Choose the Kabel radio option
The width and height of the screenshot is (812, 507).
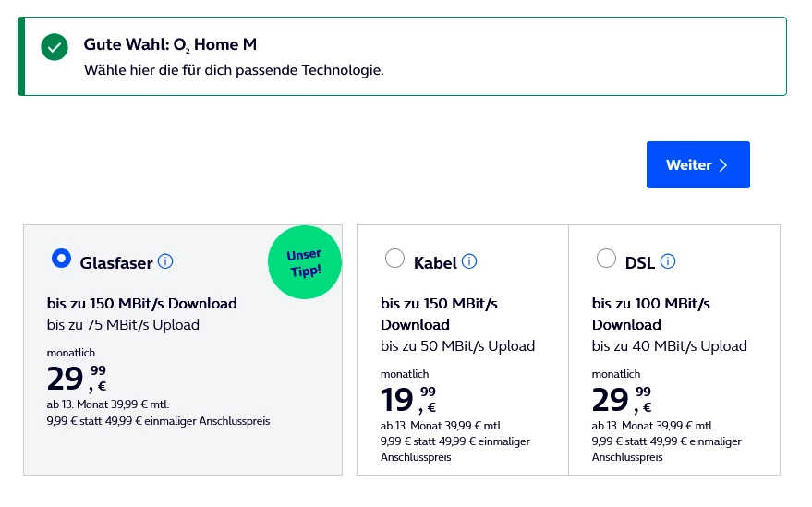point(394,260)
